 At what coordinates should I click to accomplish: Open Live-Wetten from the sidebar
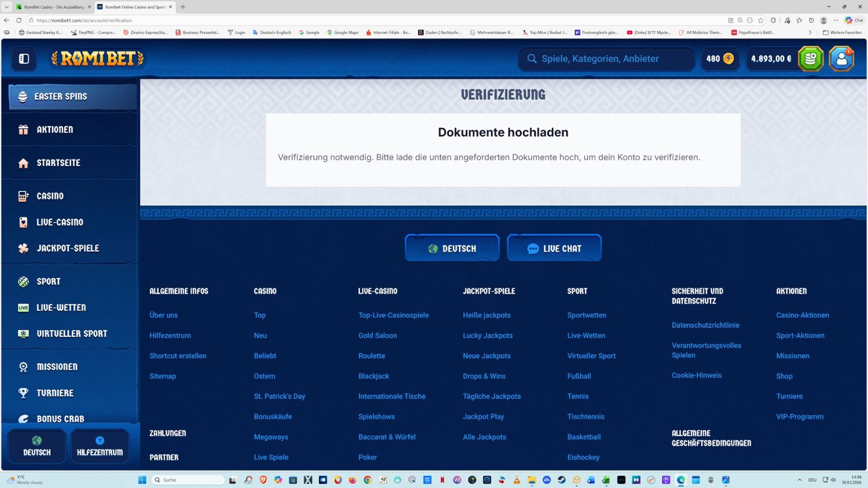[x=61, y=308]
